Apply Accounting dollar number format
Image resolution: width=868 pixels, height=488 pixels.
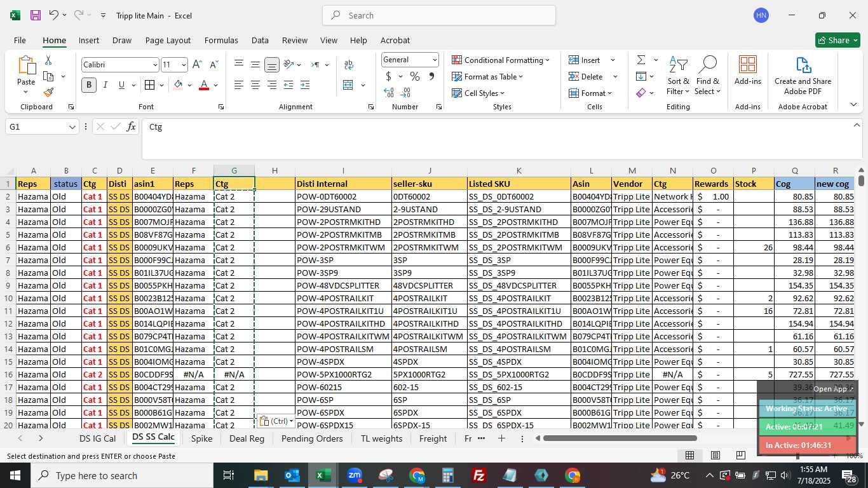[x=388, y=76]
